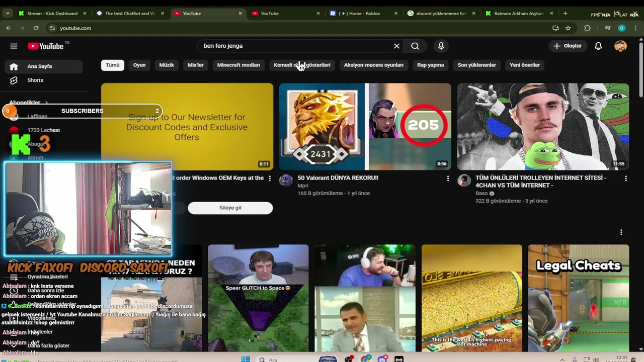Switch to Stream - Kick Dashboard tab
The height and width of the screenshot is (362, 644).
(x=52, y=14)
